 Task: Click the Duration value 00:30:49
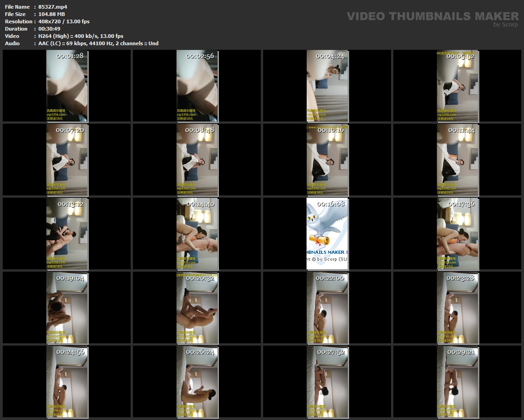pyautogui.click(x=49, y=29)
